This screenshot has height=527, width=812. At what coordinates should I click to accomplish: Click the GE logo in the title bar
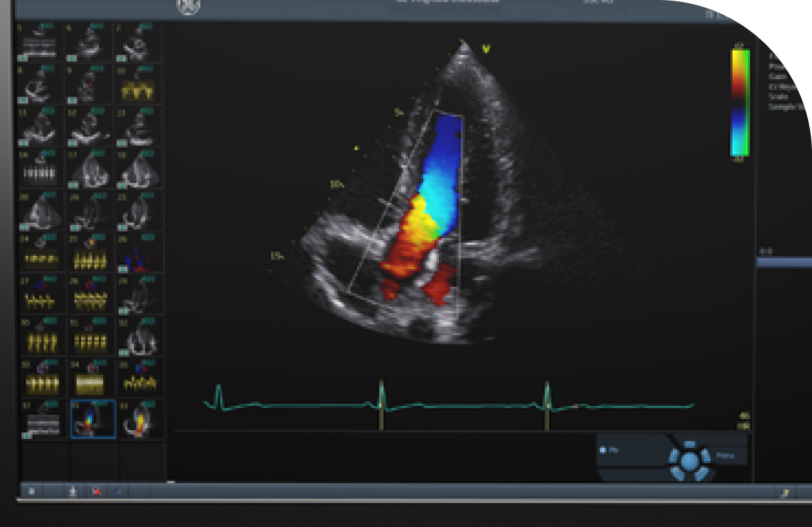[188, 6]
